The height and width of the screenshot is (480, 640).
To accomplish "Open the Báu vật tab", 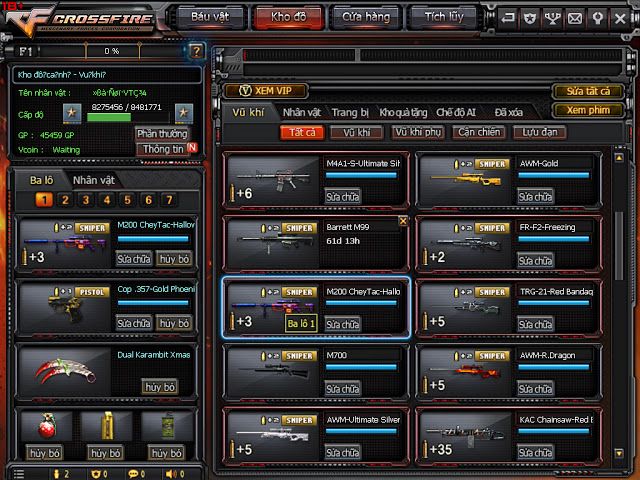I will pos(210,17).
